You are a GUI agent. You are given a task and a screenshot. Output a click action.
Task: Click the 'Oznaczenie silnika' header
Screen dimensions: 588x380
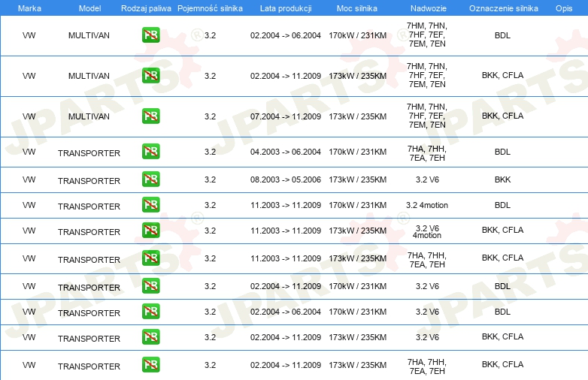click(504, 8)
